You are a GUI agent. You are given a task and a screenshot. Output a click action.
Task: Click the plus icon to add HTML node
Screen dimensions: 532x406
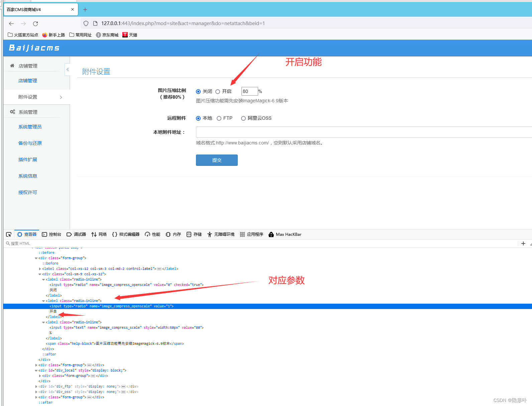523,243
